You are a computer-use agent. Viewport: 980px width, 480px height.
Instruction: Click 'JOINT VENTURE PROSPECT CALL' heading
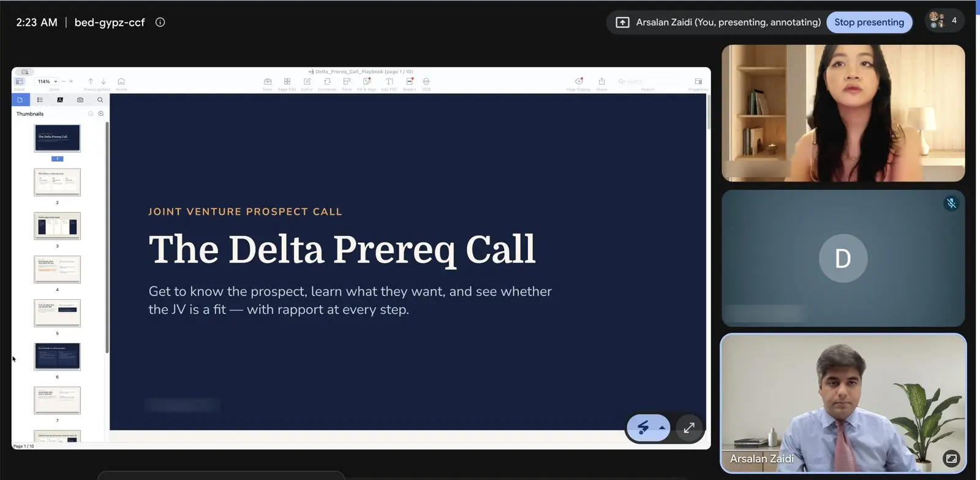point(245,211)
